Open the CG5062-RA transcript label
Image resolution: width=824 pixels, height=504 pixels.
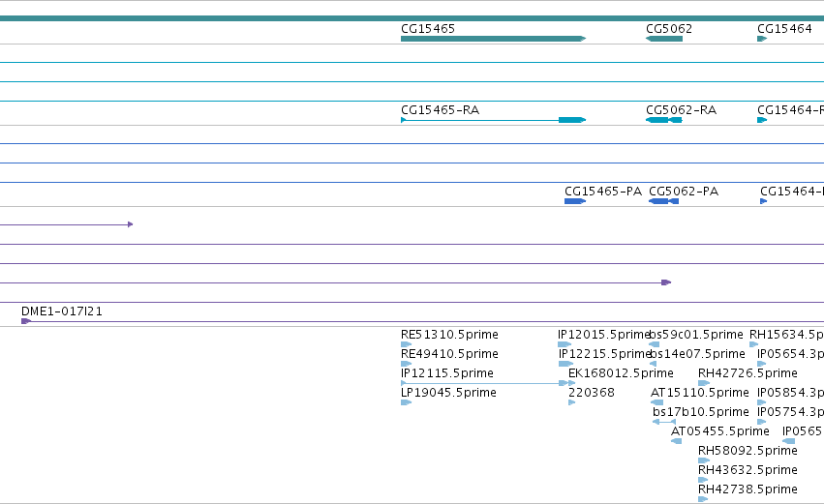[x=681, y=110]
